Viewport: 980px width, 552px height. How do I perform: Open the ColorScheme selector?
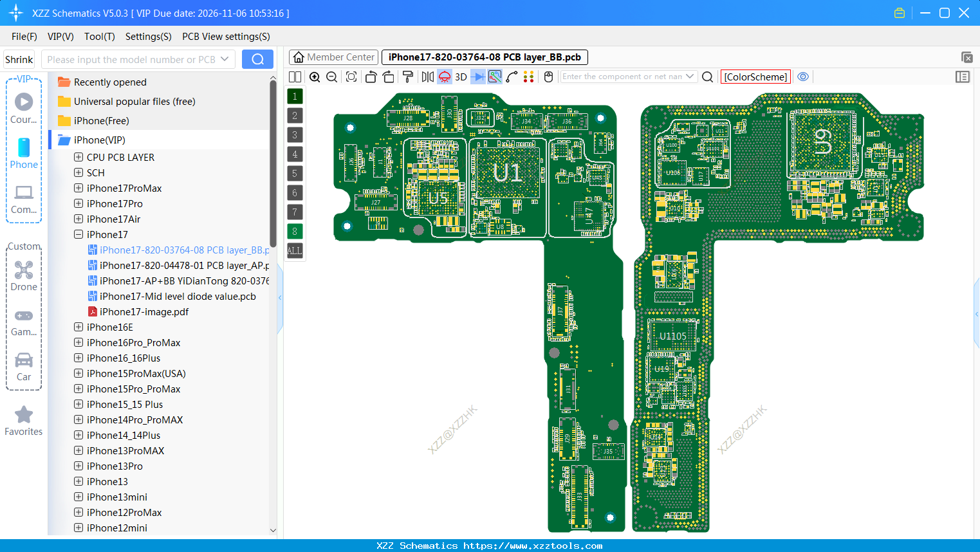click(x=755, y=77)
